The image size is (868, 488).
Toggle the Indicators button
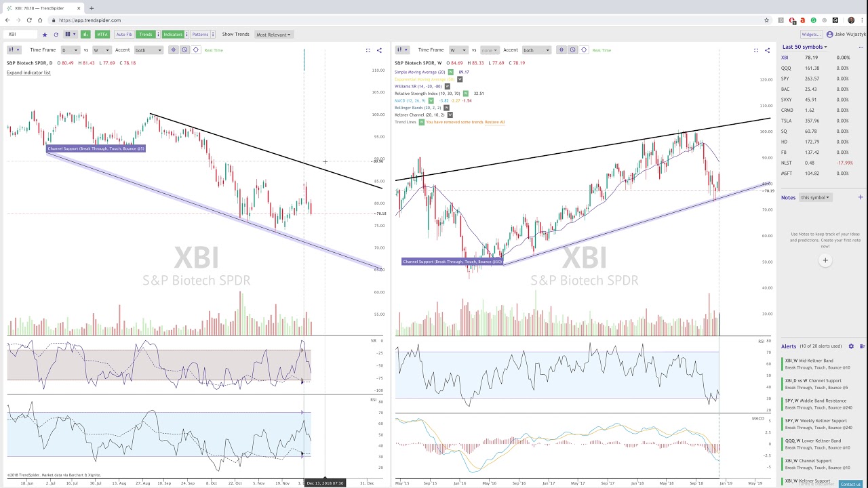[x=173, y=34]
